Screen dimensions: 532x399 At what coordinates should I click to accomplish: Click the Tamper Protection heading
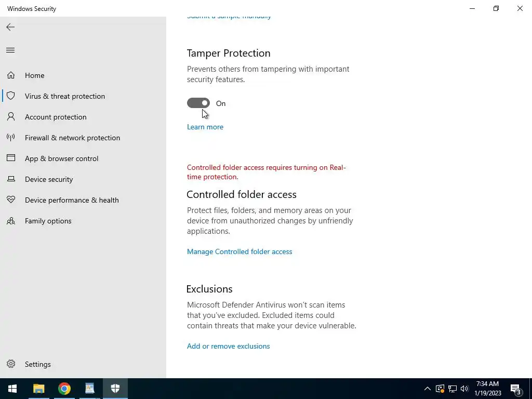point(229,53)
